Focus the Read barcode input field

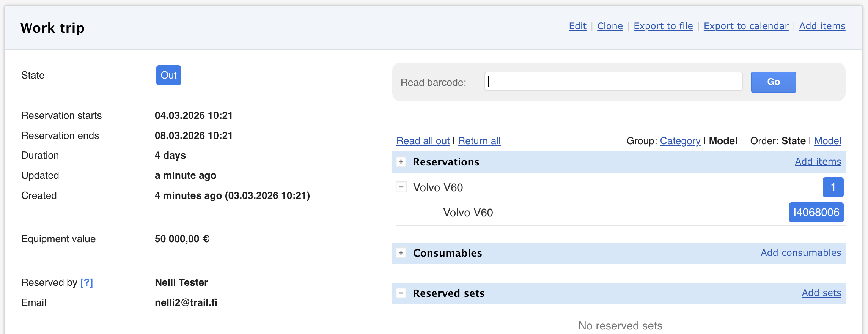coord(613,82)
